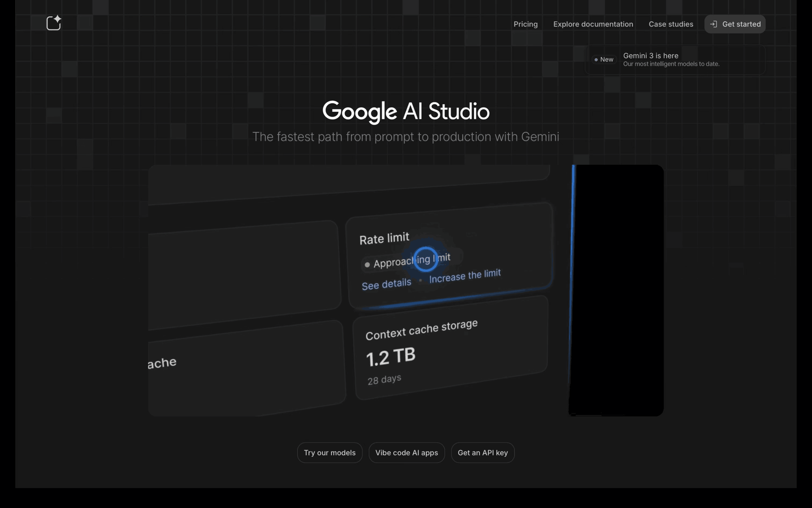
Task: Click the AI Studio sparkle logo
Action: pyautogui.click(x=54, y=23)
